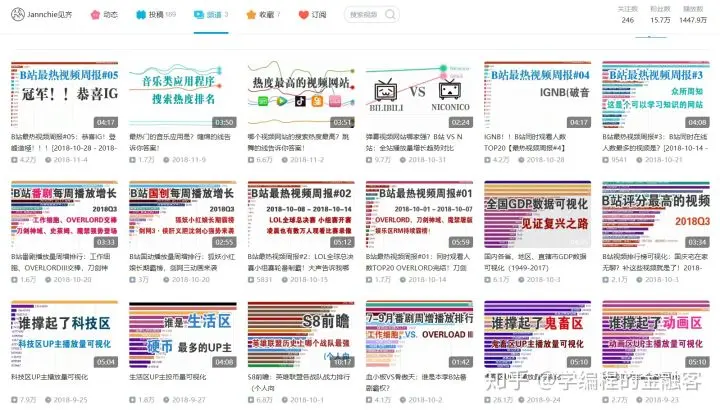Click the title 最热门的音乐应用是?
This screenshot has height=410, width=720.
pos(180,142)
